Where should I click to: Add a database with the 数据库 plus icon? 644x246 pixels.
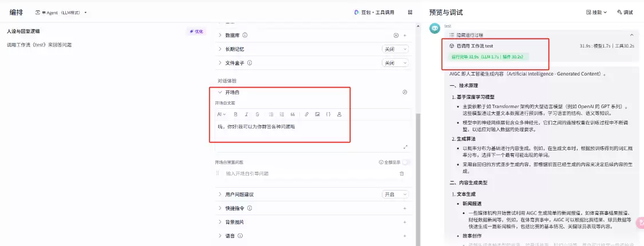click(405, 35)
